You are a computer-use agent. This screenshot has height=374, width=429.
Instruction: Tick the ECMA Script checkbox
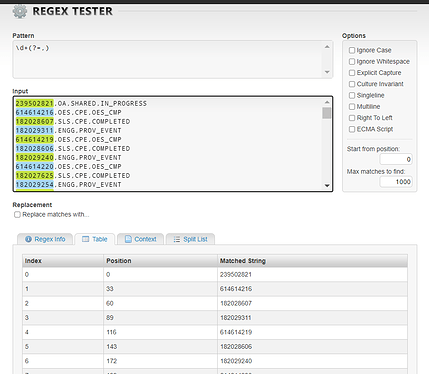[352, 129]
